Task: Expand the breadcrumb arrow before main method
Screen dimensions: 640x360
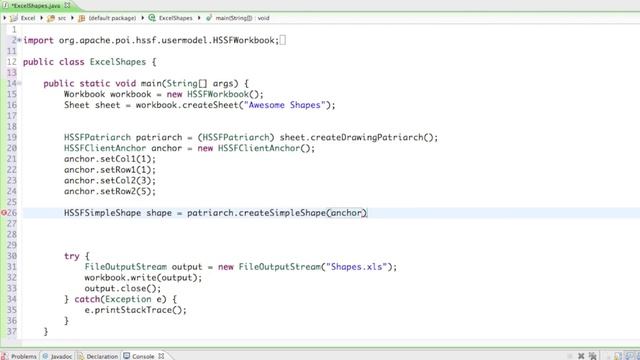Action: pyautogui.click(x=199, y=18)
